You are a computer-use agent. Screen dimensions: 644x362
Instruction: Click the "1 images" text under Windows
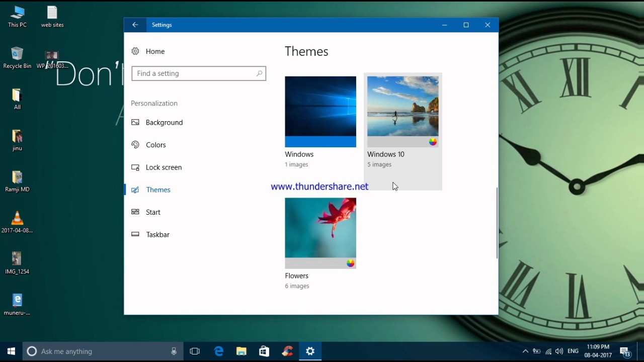click(296, 164)
